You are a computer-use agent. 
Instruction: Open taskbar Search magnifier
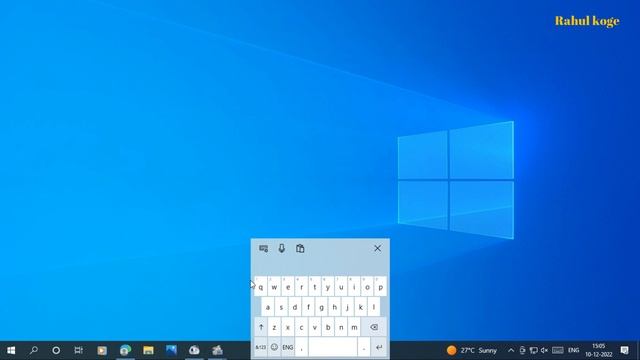tap(34, 350)
